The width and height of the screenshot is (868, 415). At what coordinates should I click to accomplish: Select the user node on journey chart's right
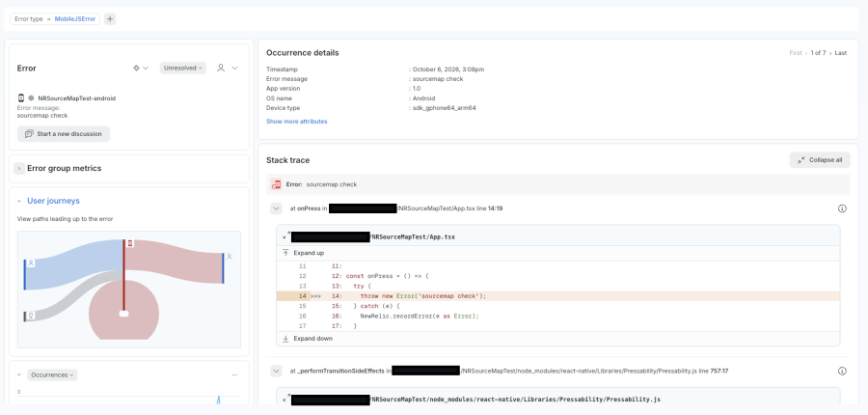(230, 257)
